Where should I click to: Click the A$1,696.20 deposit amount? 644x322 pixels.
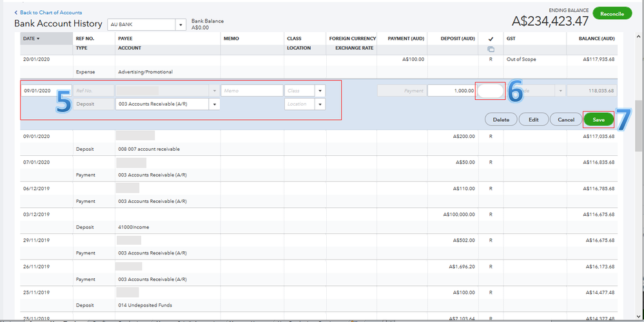tap(462, 267)
